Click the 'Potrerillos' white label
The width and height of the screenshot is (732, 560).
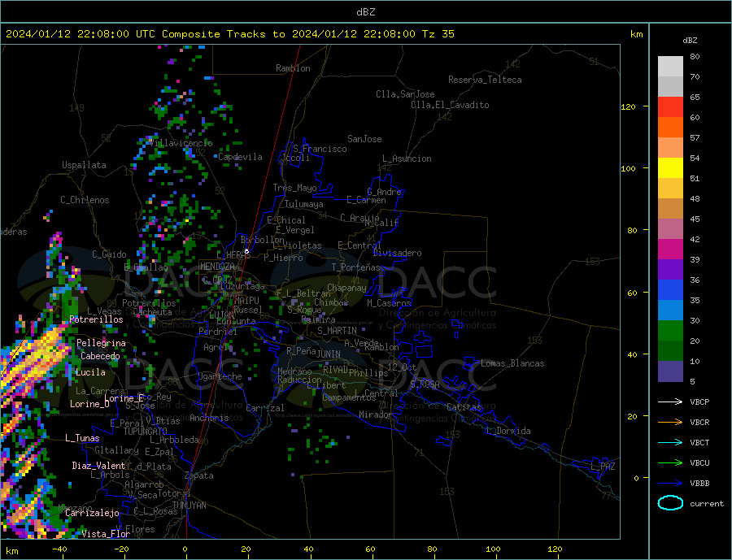point(96,319)
